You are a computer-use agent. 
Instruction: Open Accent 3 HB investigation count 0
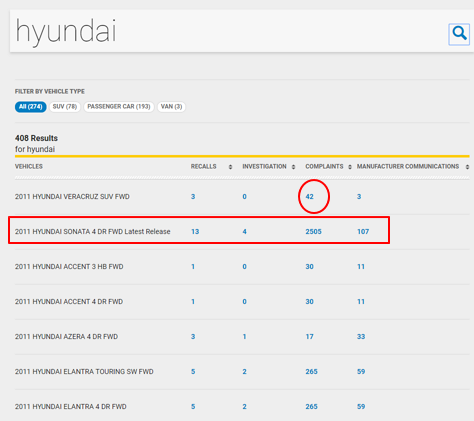pyautogui.click(x=244, y=267)
